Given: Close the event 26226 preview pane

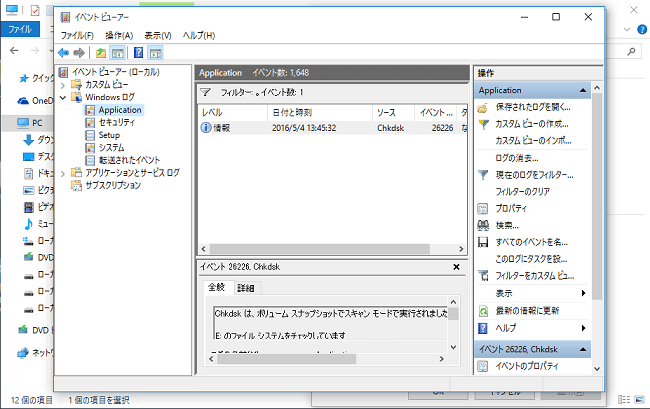Looking at the screenshot, I should (456, 267).
